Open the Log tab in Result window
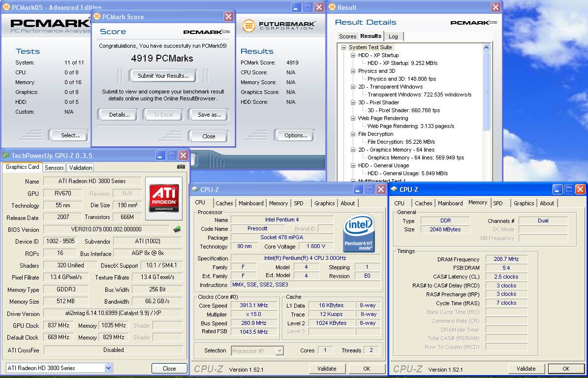Screen dimensions: 588x378 pyautogui.click(x=393, y=36)
